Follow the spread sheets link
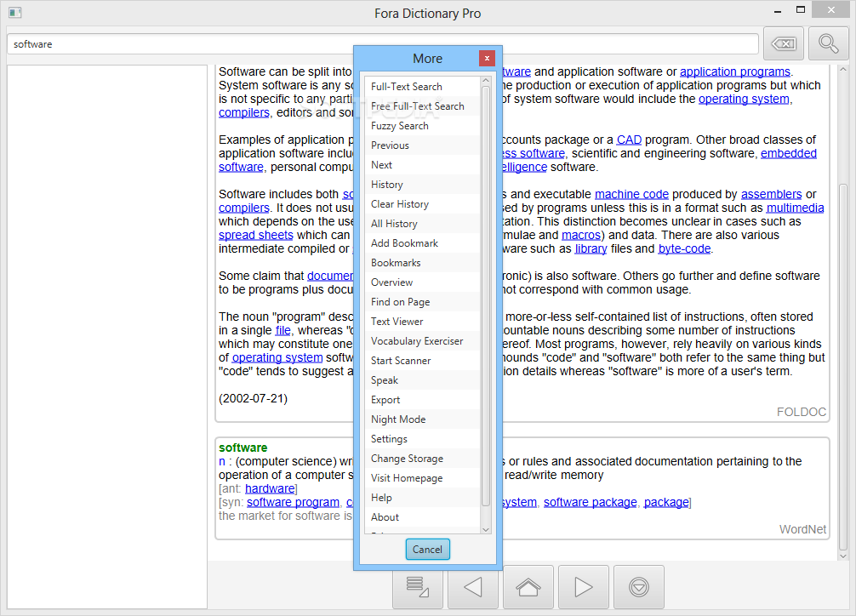The image size is (856, 616). click(x=256, y=236)
